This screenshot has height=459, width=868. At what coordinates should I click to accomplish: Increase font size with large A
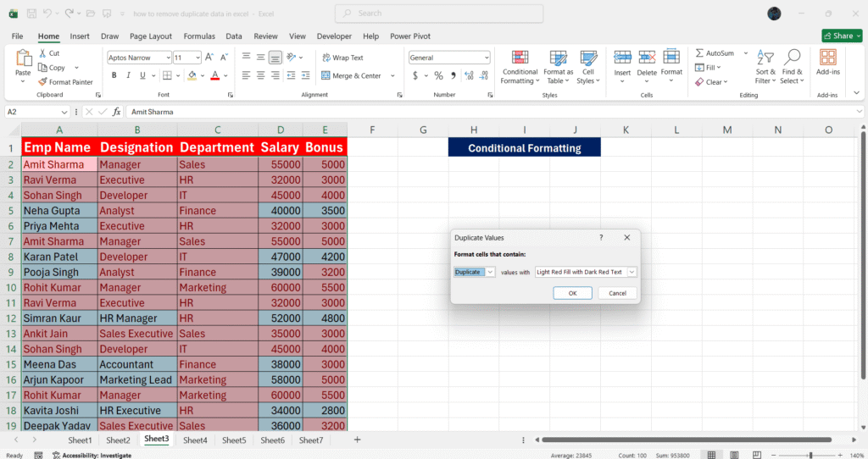(209, 57)
